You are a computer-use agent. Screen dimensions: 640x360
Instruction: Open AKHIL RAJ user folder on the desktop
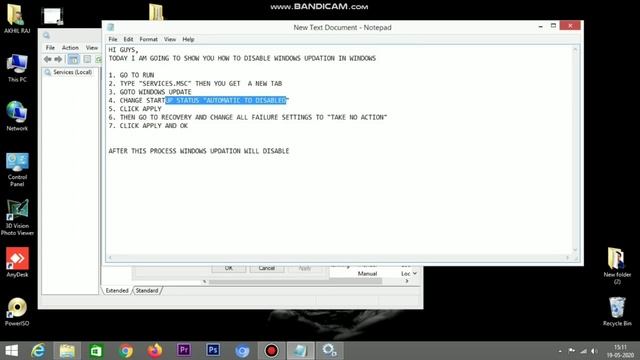pos(17,19)
